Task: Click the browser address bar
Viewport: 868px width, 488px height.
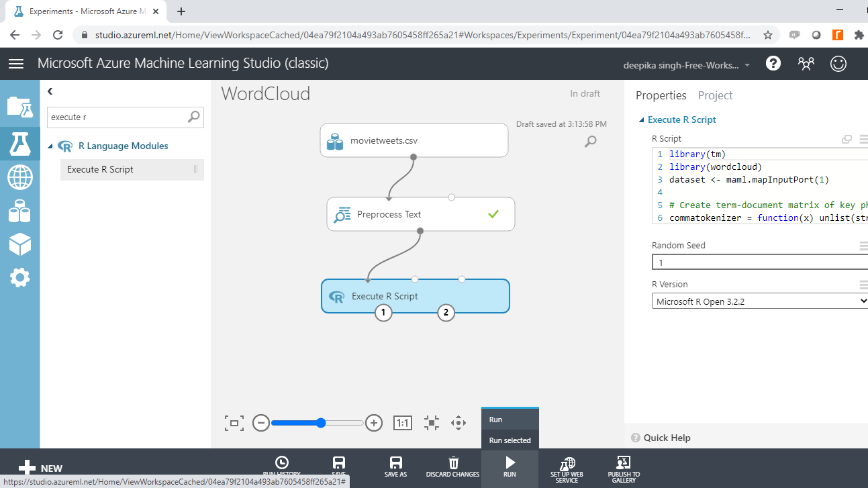Action: pos(422,35)
